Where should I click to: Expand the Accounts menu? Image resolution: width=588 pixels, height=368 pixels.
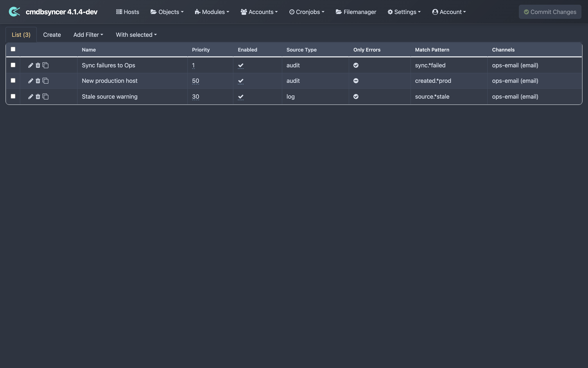point(259,12)
